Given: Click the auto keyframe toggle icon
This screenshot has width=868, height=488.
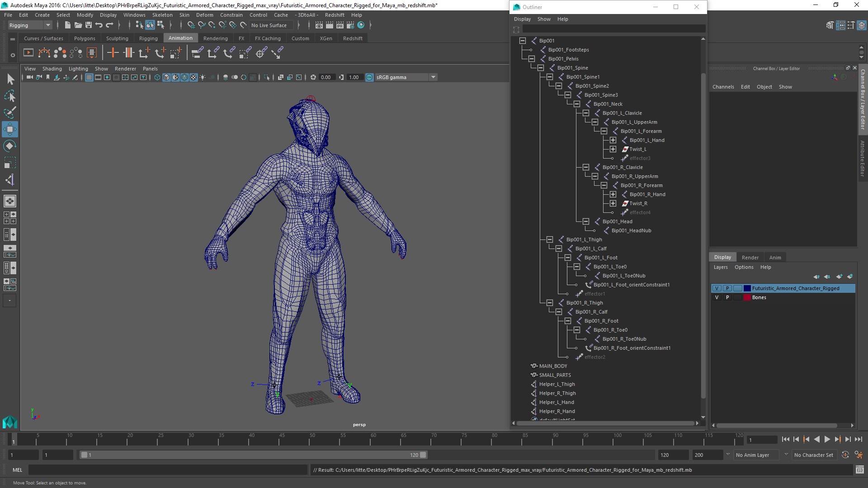Looking at the screenshot, I should coord(845,455).
